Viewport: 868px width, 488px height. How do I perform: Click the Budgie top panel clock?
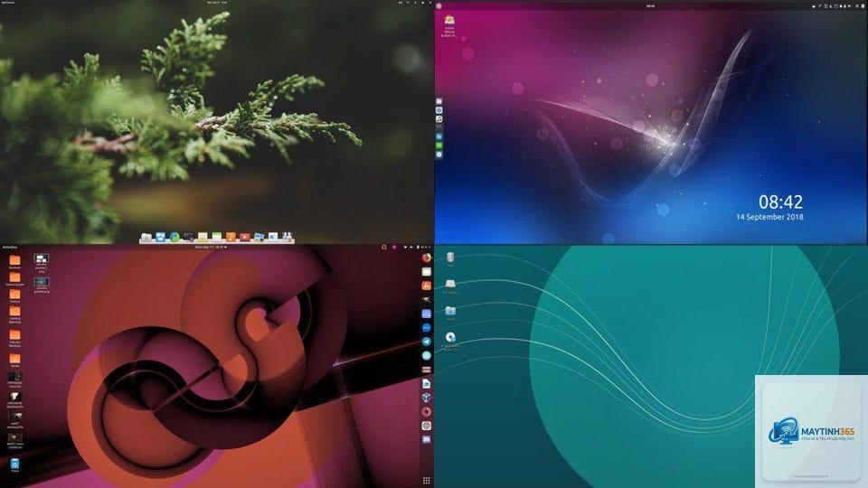[x=650, y=5]
